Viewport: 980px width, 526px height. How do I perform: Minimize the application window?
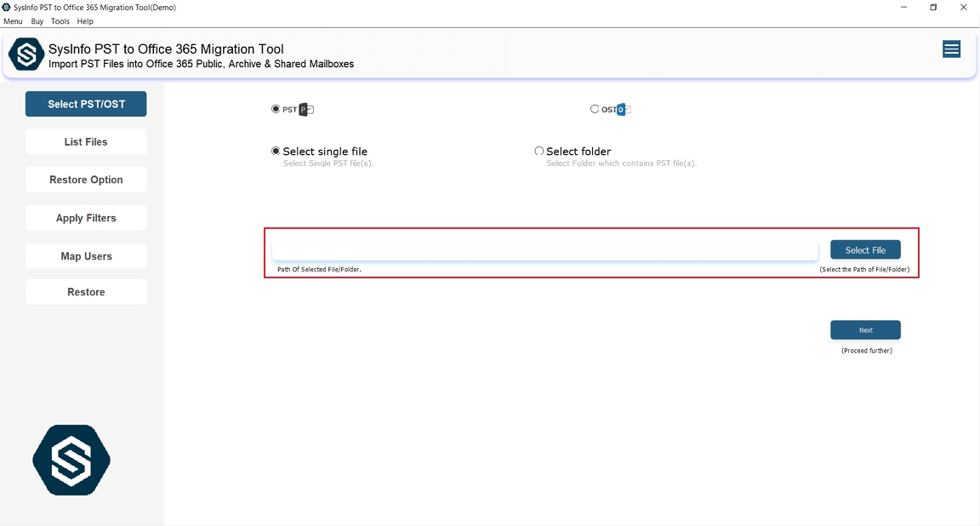[903, 8]
